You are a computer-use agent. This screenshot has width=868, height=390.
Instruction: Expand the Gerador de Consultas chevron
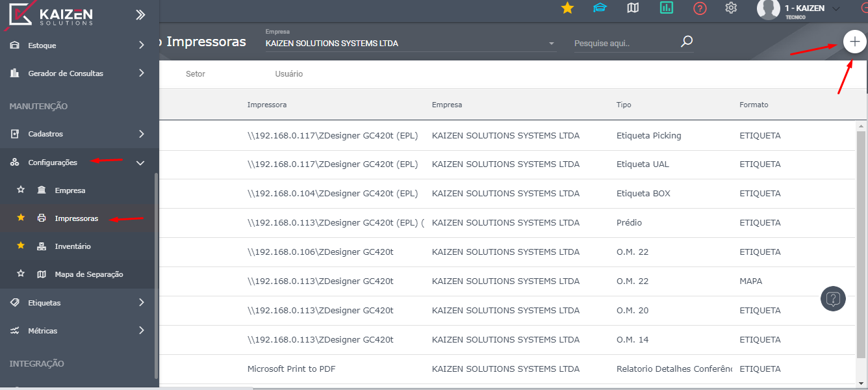click(141, 73)
